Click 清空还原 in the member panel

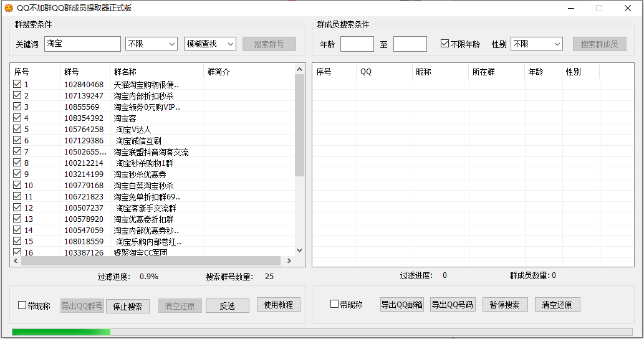(557, 305)
